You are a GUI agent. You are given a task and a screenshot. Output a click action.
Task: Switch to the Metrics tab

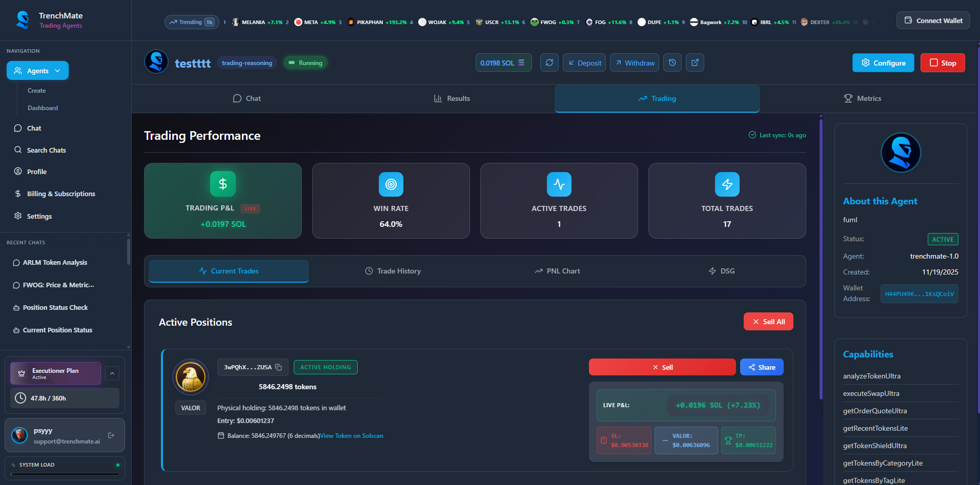click(x=863, y=98)
